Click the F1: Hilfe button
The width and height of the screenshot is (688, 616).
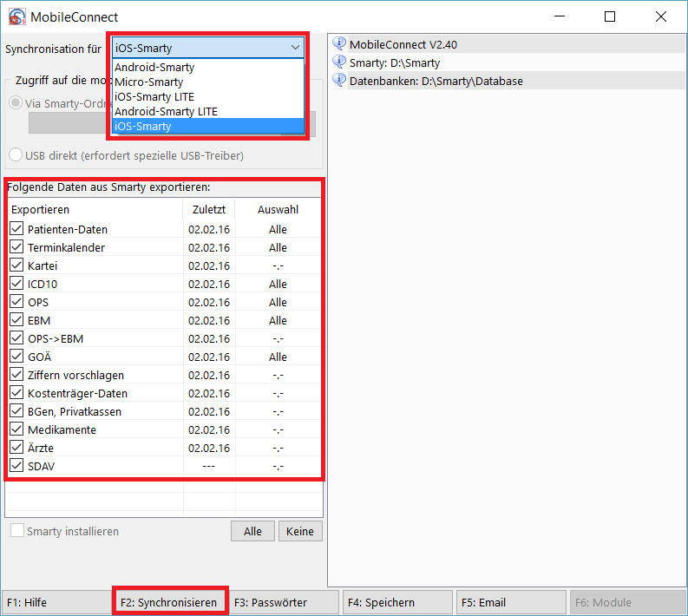point(56,602)
